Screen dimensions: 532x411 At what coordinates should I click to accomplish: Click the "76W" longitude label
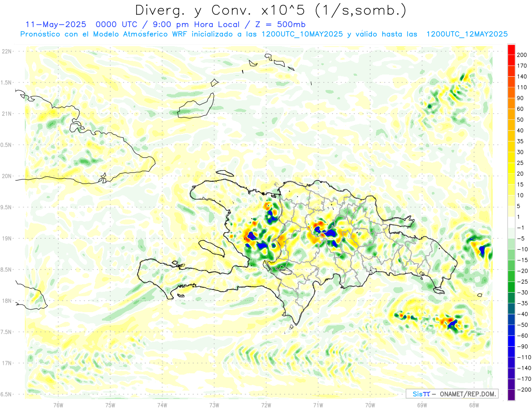pyautogui.click(x=58, y=405)
